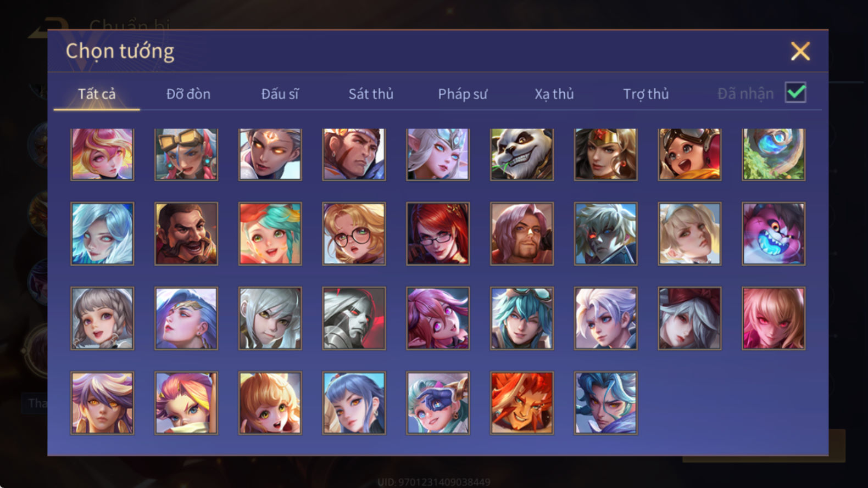Choose the bearded mustache man hero
Image resolution: width=868 pixels, height=488 pixels.
[x=186, y=234]
